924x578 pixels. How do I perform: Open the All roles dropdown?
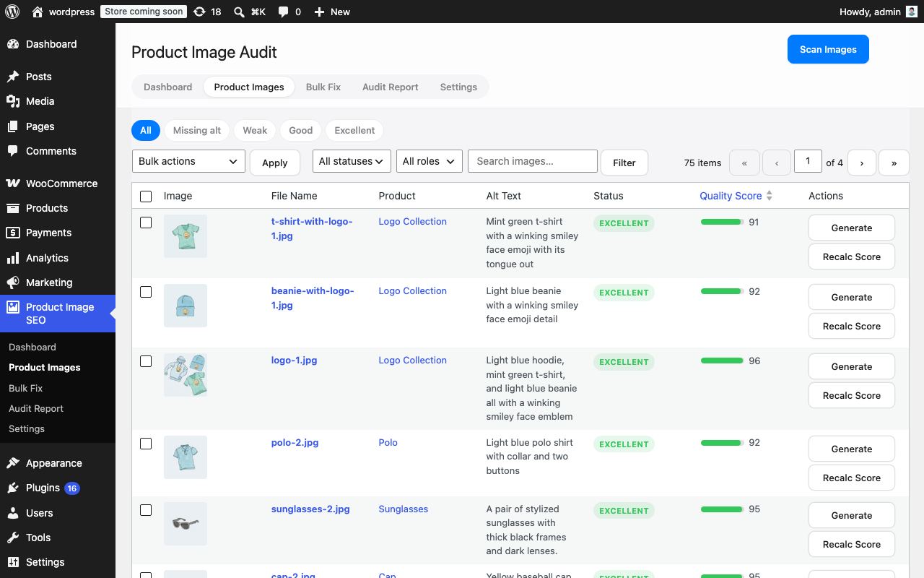(430, 161)
